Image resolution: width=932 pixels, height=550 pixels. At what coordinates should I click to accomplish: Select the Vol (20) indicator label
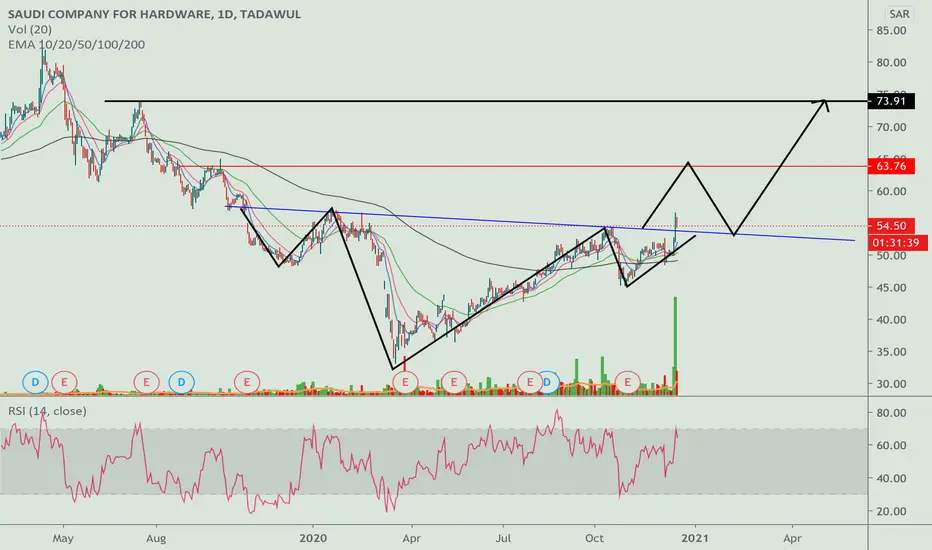[x=30, y=29]
